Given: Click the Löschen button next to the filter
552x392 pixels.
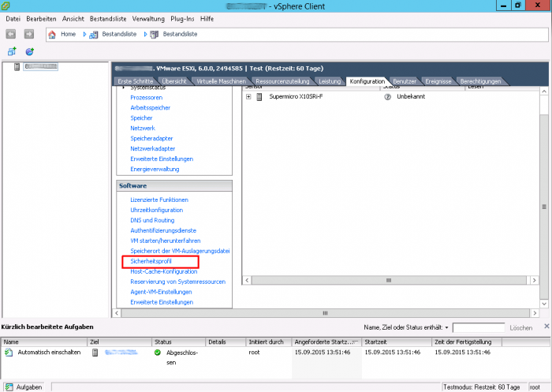Looking at the screenshot, I should (521, 328).
